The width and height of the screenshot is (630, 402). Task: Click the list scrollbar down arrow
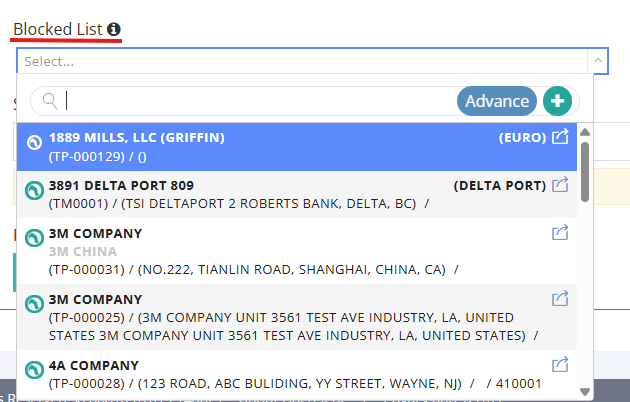point(585,392)
